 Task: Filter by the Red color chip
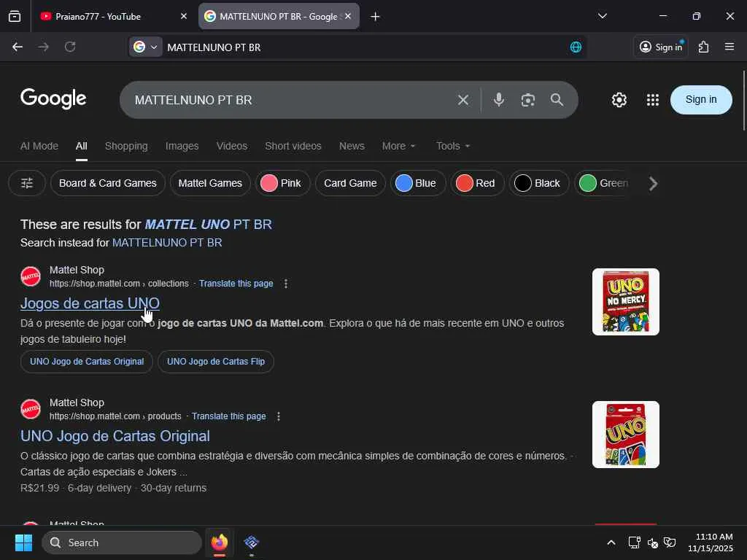click(x=477, y=183)
